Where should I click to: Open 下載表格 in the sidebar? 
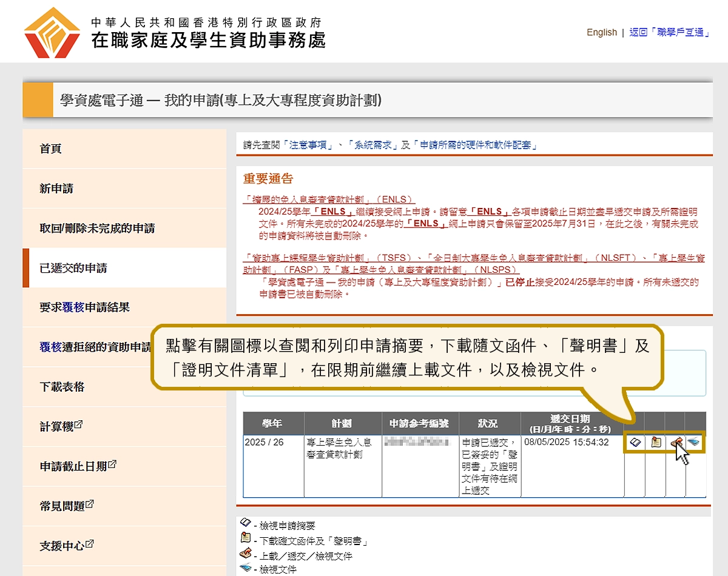(62, 387)
